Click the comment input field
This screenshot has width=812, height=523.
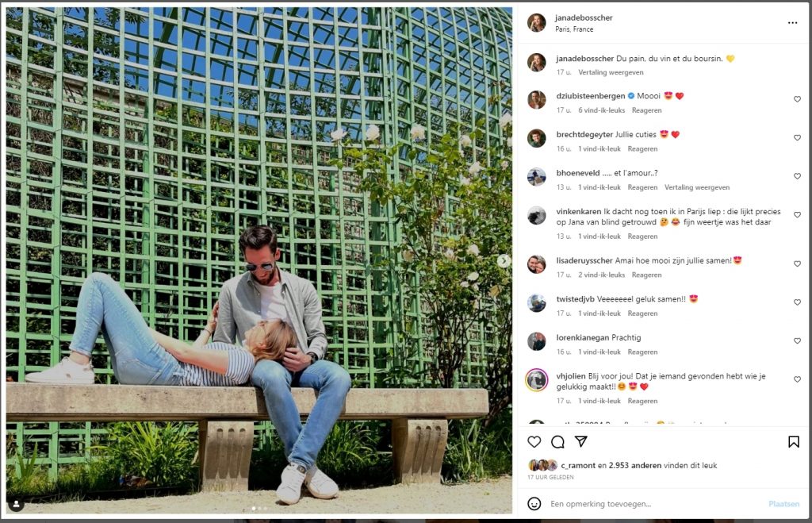tap(656, 504)
